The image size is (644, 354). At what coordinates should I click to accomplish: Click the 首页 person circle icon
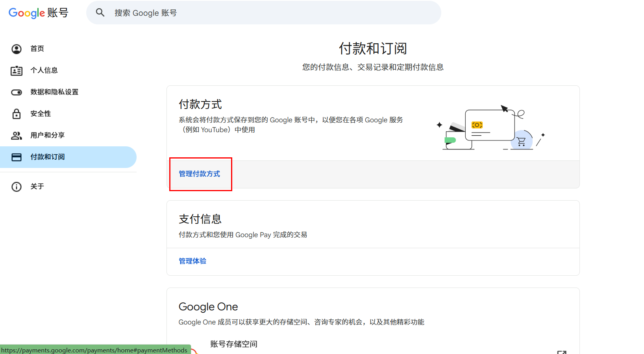(17, 49)
